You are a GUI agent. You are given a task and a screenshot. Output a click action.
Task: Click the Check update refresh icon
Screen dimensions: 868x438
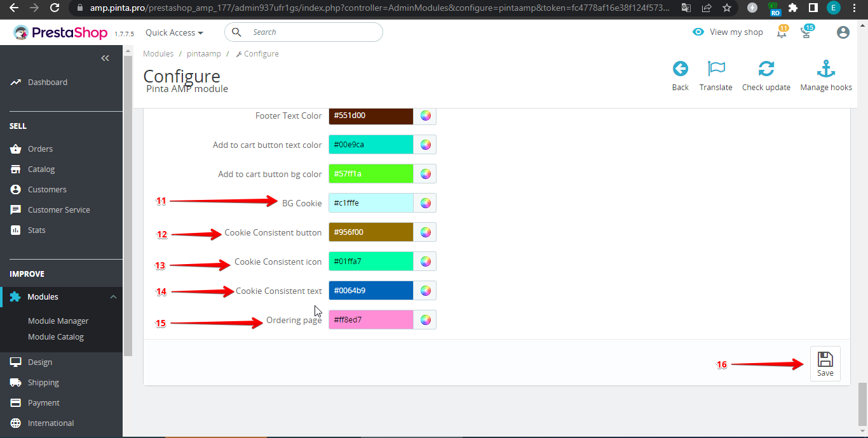[x=766, y=69]
